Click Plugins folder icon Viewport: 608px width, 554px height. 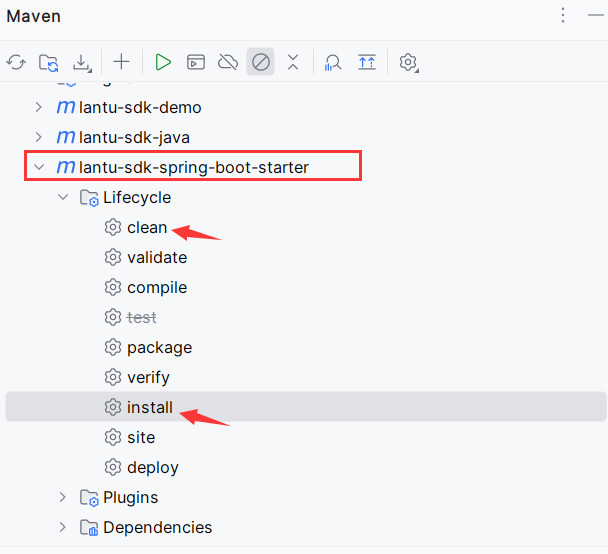tap(89, 498)
